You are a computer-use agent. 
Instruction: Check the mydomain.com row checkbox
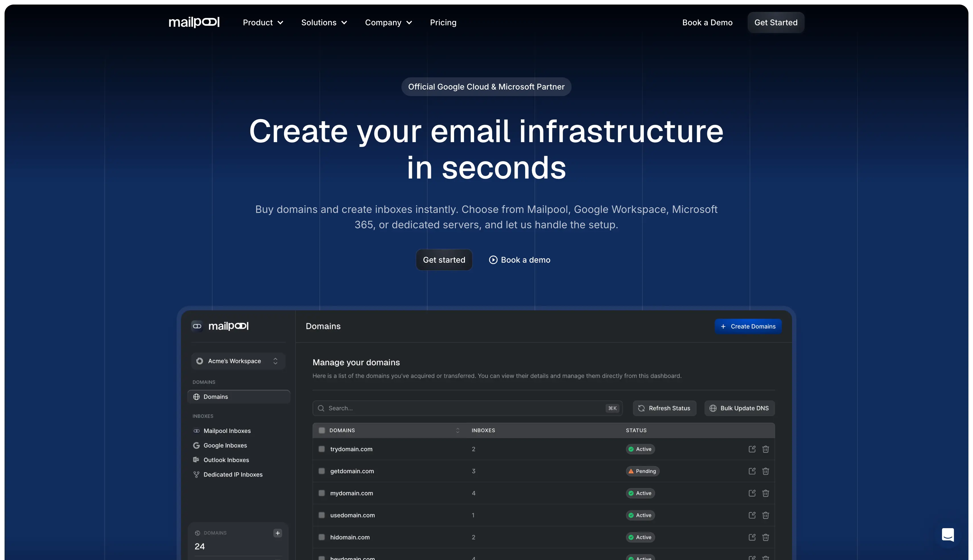click(322, 493)
